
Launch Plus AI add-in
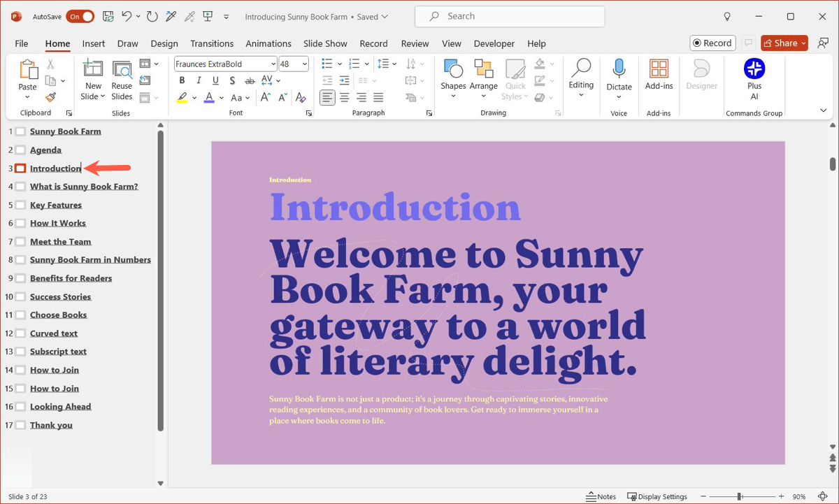pyautogui.click(x=754, y=79)
